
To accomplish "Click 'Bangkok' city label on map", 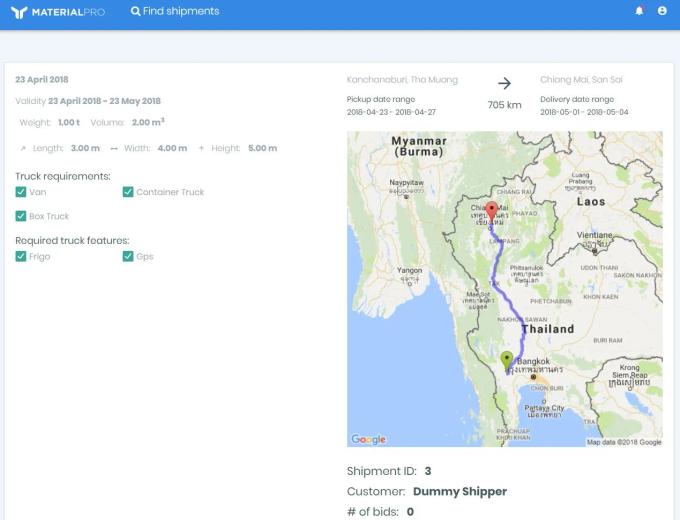I will pyautogui.click(x=533, y=361).
